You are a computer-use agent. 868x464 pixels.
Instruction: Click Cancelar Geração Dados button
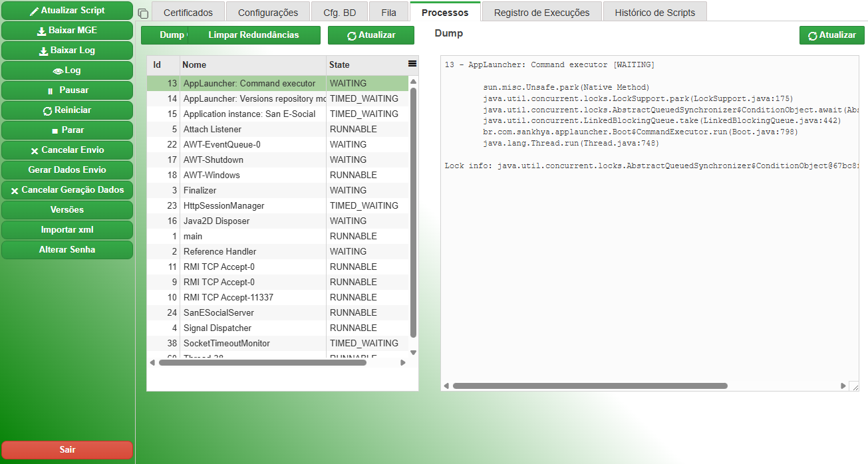67,190
